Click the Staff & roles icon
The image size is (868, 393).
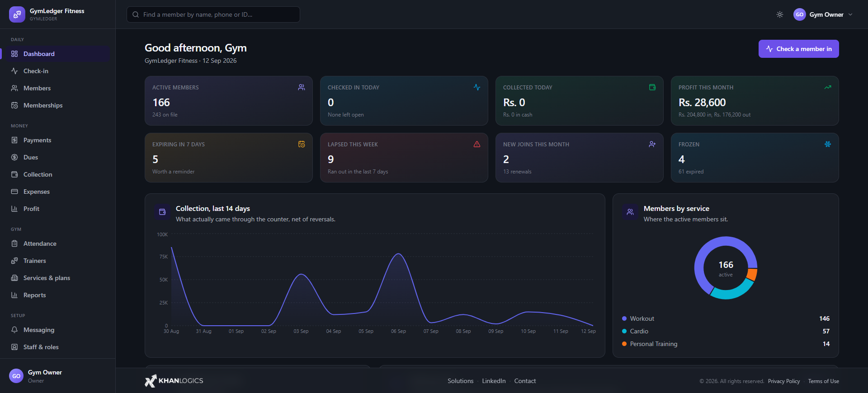(14, 347)
